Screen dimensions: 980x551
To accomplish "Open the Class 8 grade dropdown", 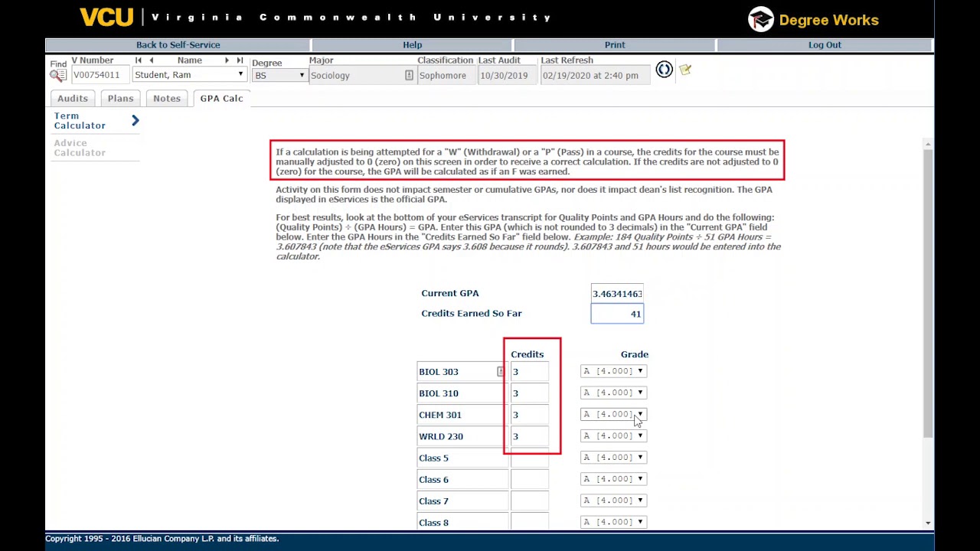I will [x=613, y=521].
